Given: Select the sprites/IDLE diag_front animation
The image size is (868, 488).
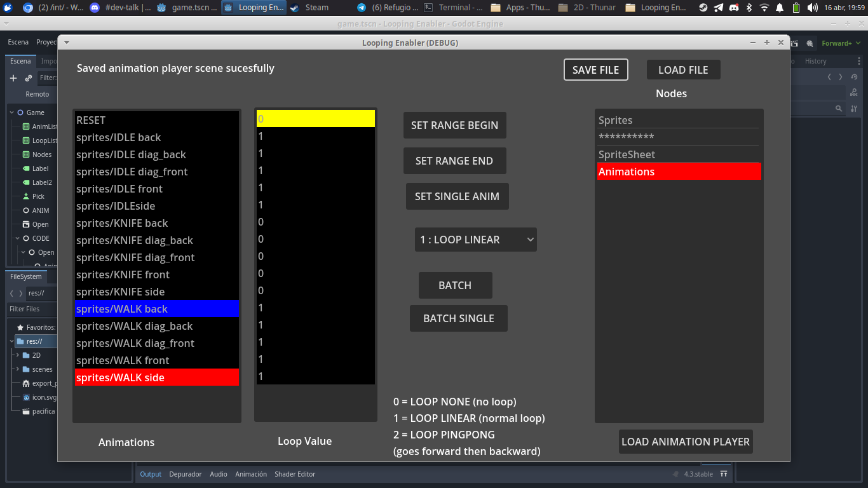Looking at the screenshot, I should 157,172.
